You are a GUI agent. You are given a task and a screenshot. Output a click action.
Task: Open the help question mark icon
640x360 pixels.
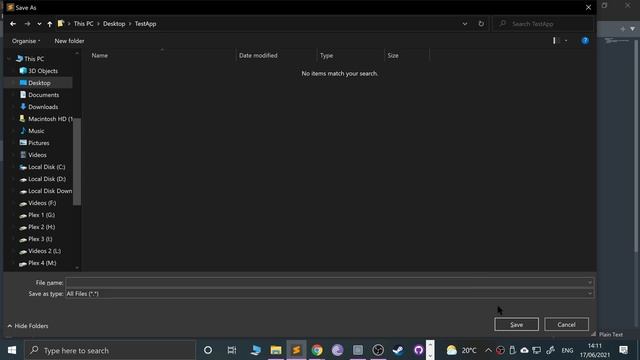pos(585,40)
